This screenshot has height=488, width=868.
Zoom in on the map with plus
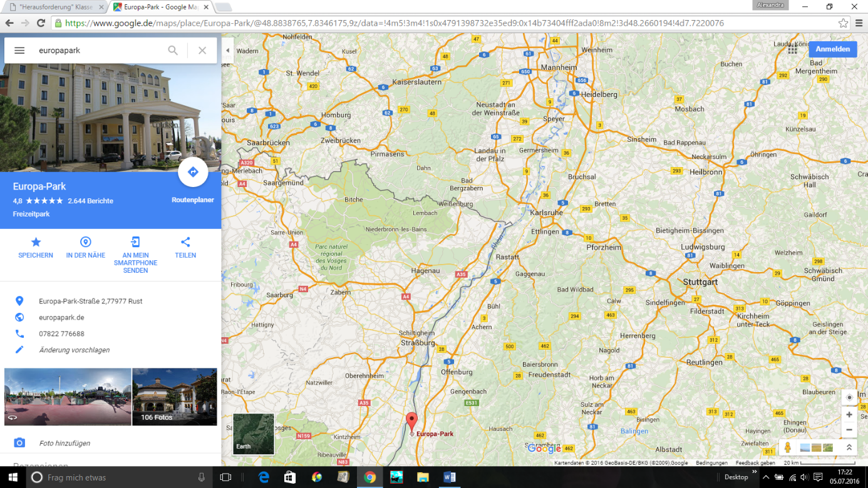[849, 415]
